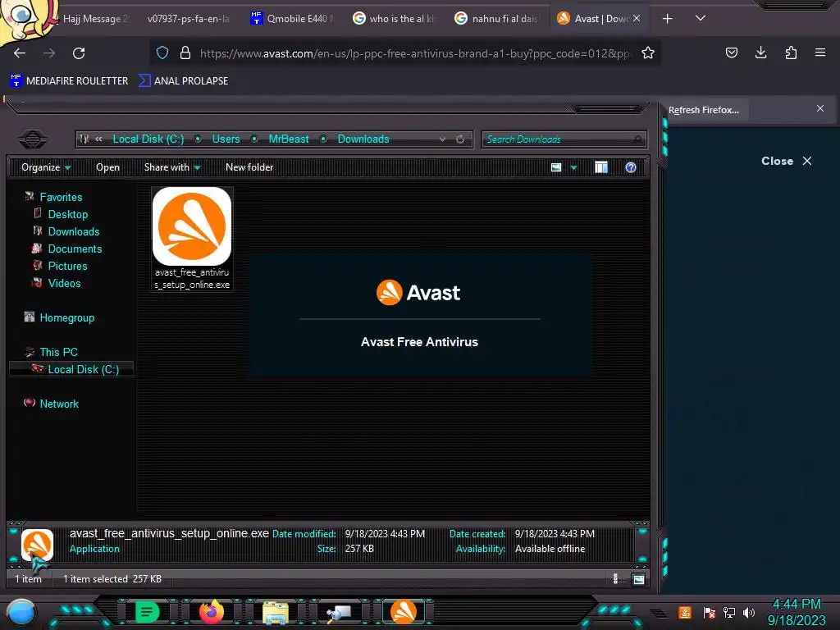Screen dimensions: 840x630
Task: Open the Start orb
Action: pos(21,613)
